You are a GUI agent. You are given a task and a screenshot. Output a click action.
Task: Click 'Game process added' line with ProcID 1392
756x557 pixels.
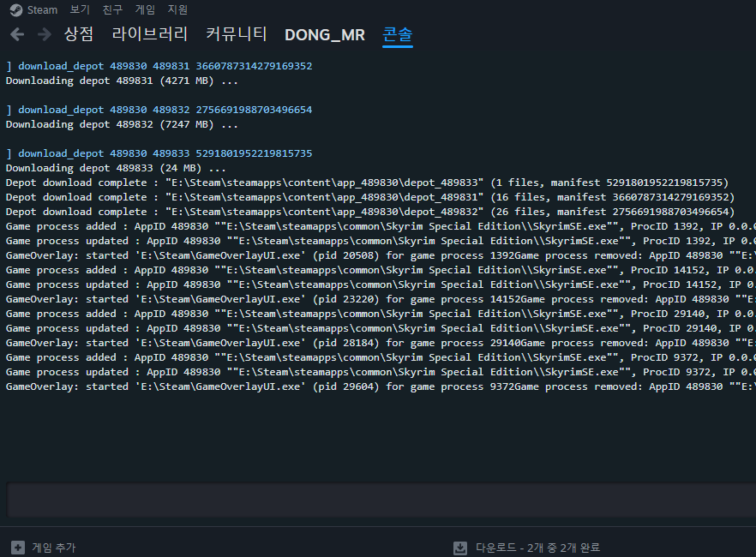coord(381,226)
